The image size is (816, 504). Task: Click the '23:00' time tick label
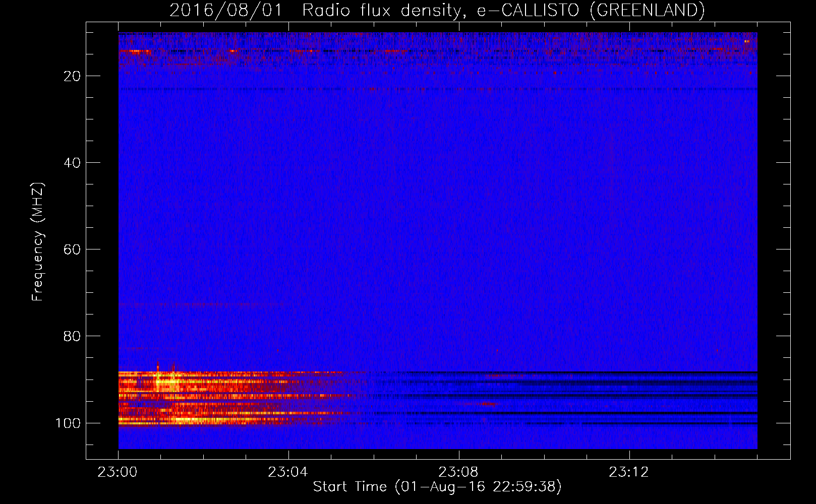(x=118, y=472)
